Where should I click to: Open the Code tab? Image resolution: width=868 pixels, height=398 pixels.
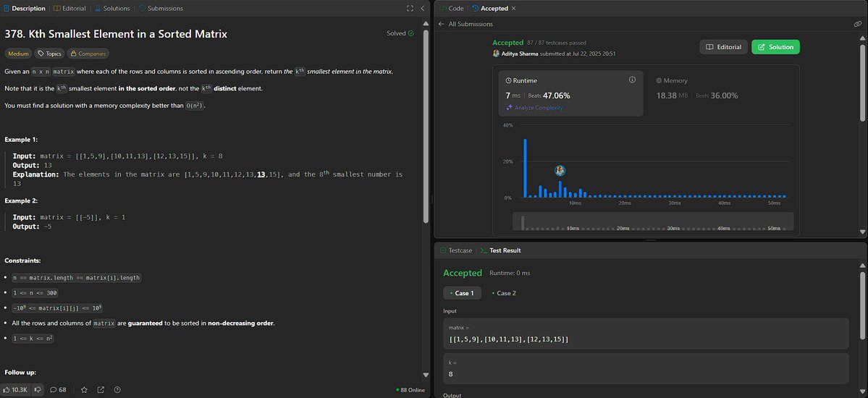pyautogui.click(x=451, y=8)
